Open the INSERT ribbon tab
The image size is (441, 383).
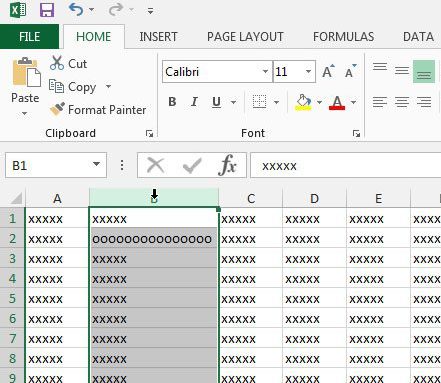(158, 36)
